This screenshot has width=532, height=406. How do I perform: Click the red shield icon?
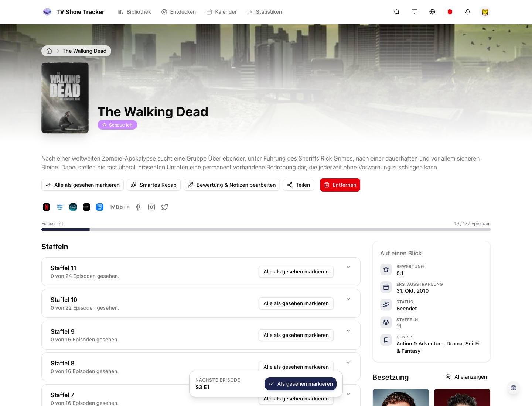(x=450, y=12)
